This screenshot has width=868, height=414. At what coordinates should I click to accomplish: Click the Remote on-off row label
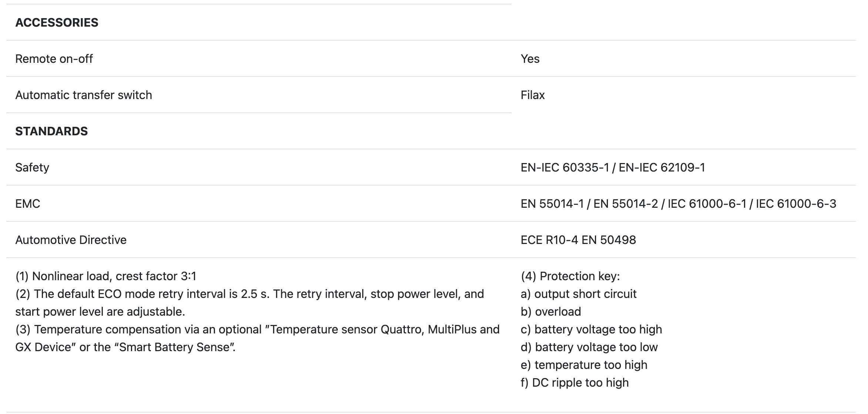coord(54,59)
